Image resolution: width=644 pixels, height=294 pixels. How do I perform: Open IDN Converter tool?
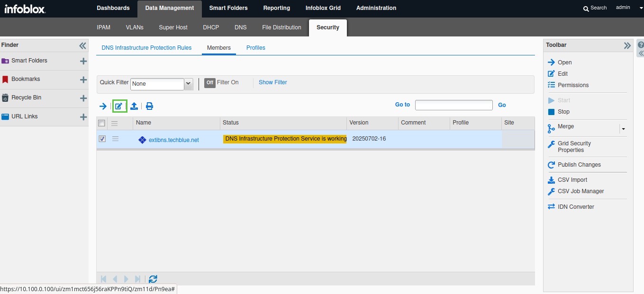point(575,207)
